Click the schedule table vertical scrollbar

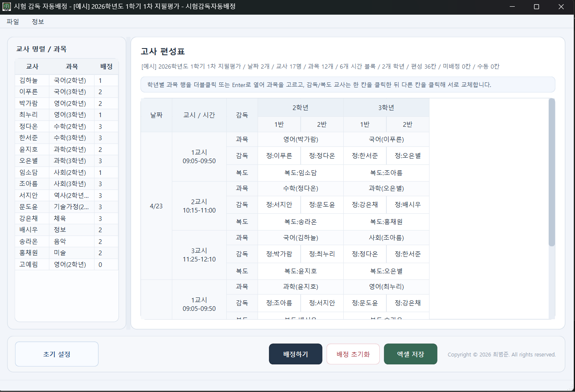pyautogui.click(x=552, y=172)
